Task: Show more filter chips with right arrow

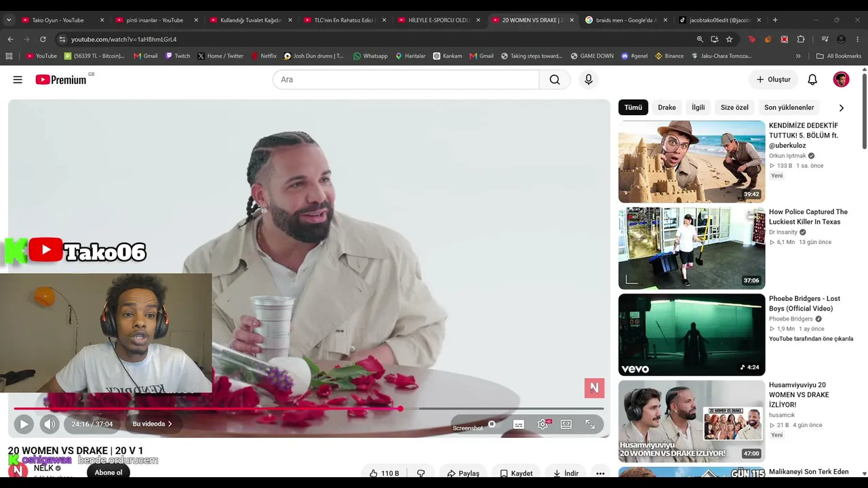Action: (x=842, y=108)
